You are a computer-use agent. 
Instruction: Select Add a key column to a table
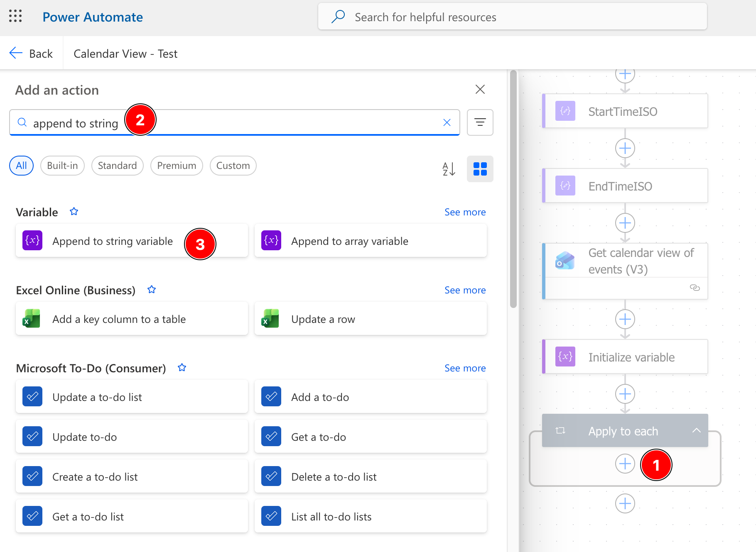tap(132, 319)
